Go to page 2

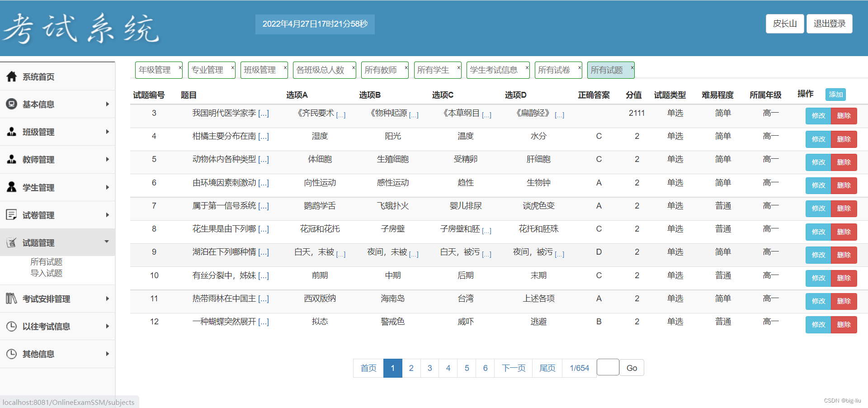click(411, 368)
